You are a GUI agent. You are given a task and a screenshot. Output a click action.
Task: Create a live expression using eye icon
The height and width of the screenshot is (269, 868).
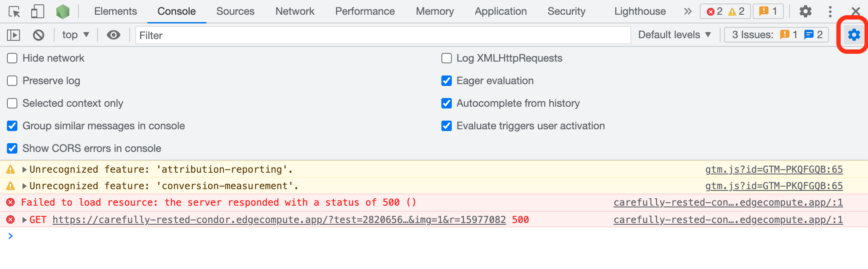coord(114,35)
